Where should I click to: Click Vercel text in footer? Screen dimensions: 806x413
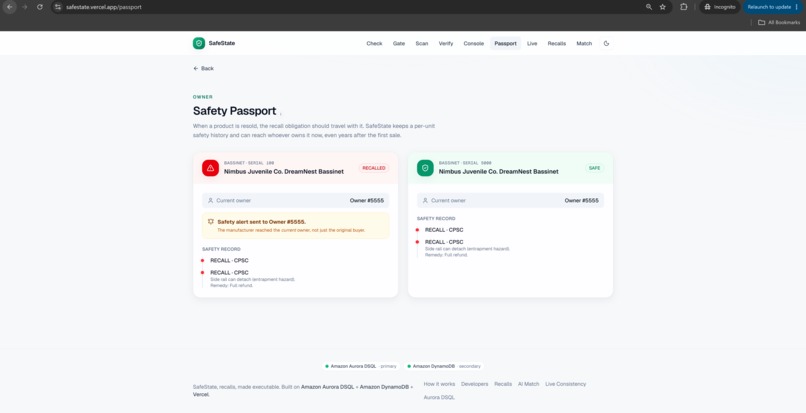point(201,394)
